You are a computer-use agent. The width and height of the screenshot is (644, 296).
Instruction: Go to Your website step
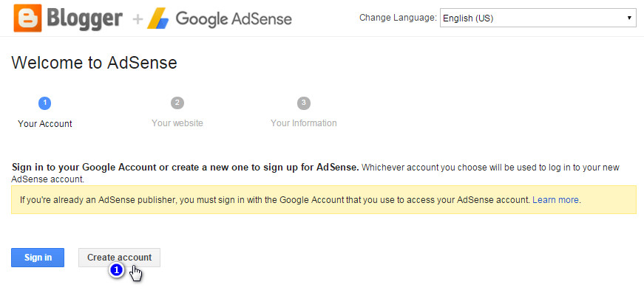tap(177, 123)
